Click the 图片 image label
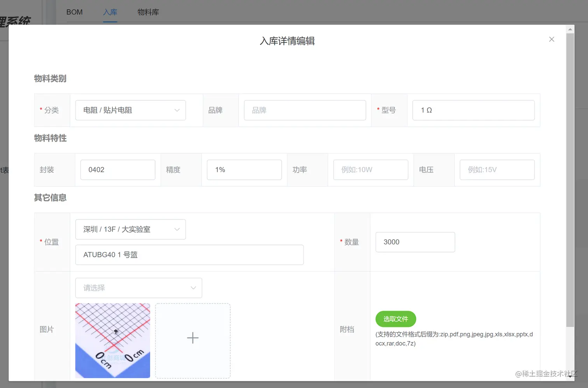Viewport: 588px width, 388px height. coord(47,330)
